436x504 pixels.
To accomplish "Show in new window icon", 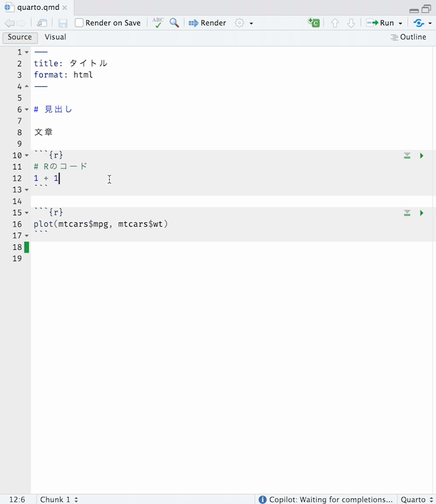I will pos(42,23).
